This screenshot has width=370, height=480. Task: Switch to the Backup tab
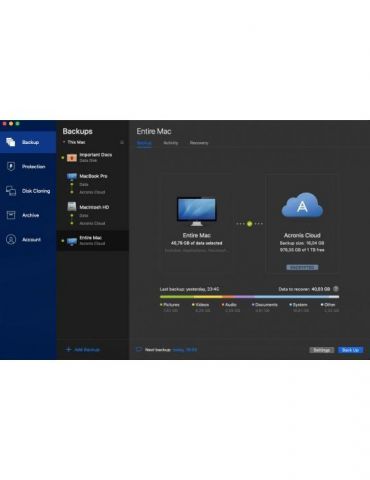(144, 143)
